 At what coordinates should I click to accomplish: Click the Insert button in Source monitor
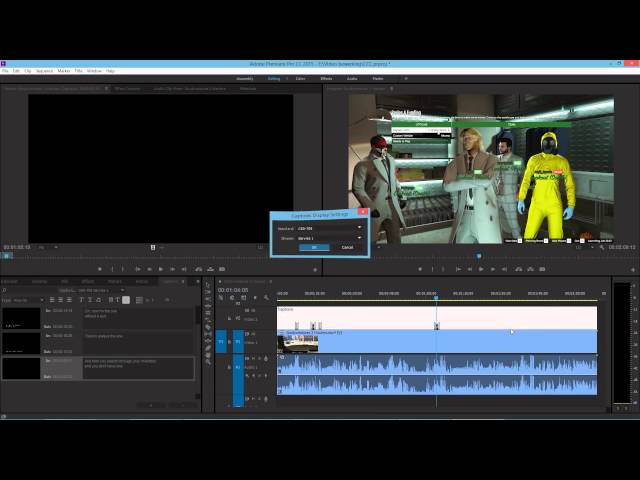(x=199, y=269)
